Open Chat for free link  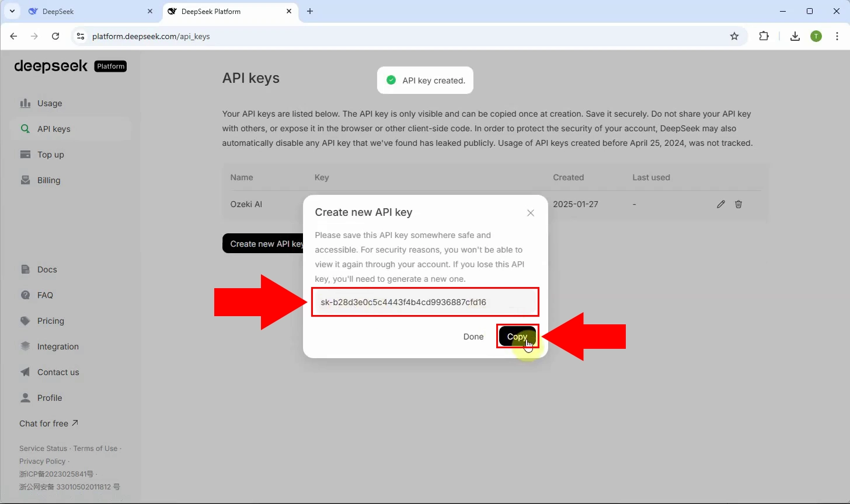(48, 423)
